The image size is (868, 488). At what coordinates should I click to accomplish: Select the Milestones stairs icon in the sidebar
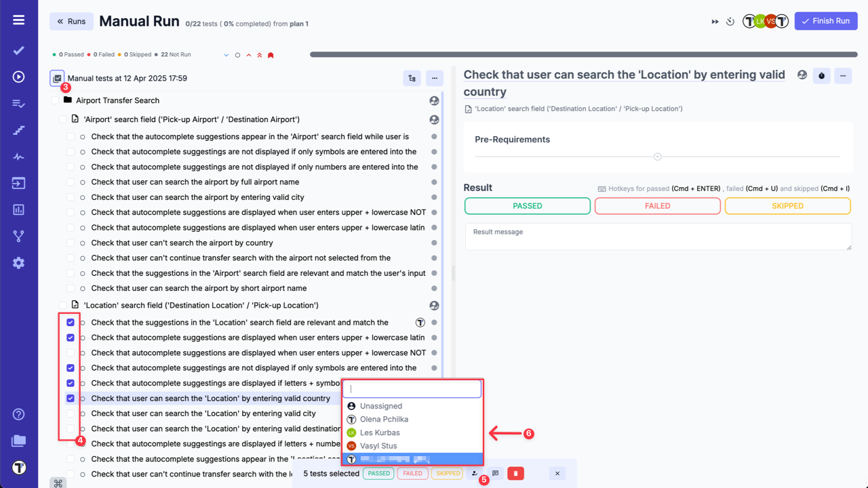click(x=18, y=129)
